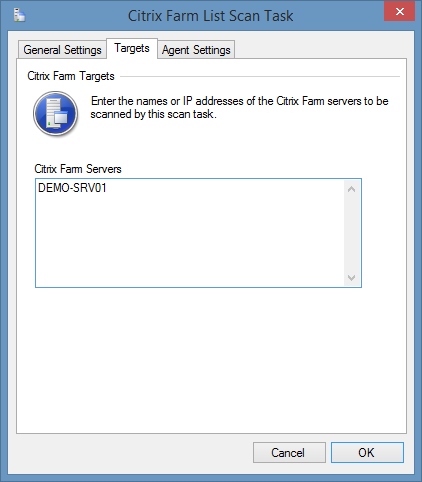Click the DEMO-SRV01 entry text
Screen dimensions: 422x482
point(72,188)
